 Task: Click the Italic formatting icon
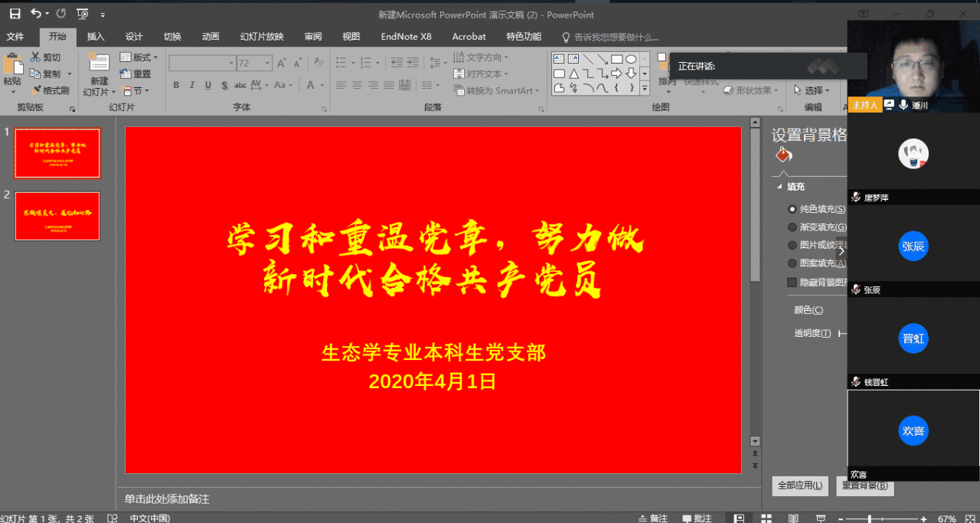coord(192,85)
